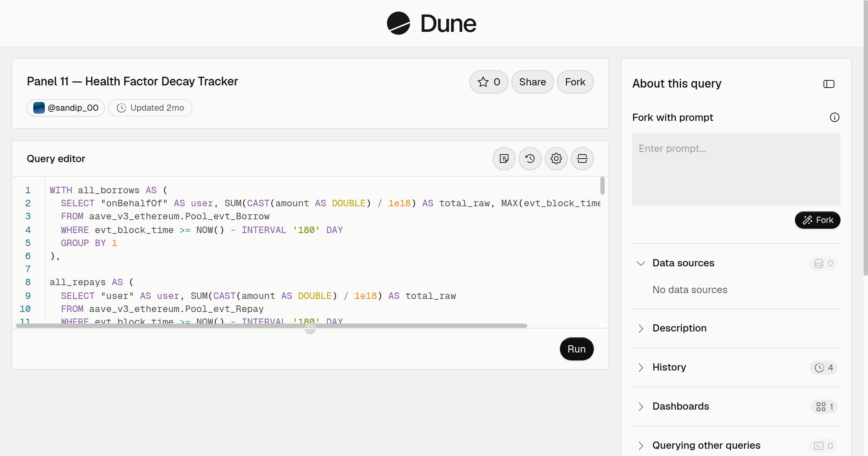The width and height of the screenshot is (868, 456).
Task: Open @sandip_00 user profile
Action: tap(66, 108)
